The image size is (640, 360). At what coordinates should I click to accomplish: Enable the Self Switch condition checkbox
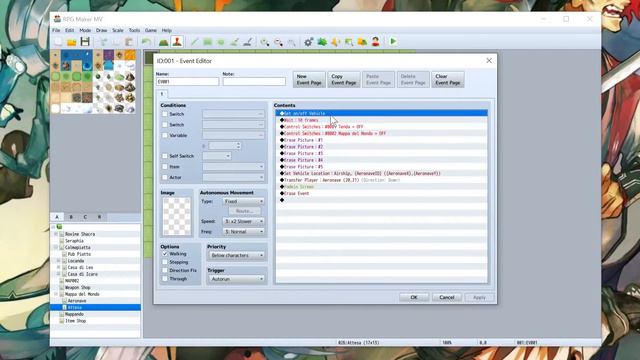[x=165, y=156]
